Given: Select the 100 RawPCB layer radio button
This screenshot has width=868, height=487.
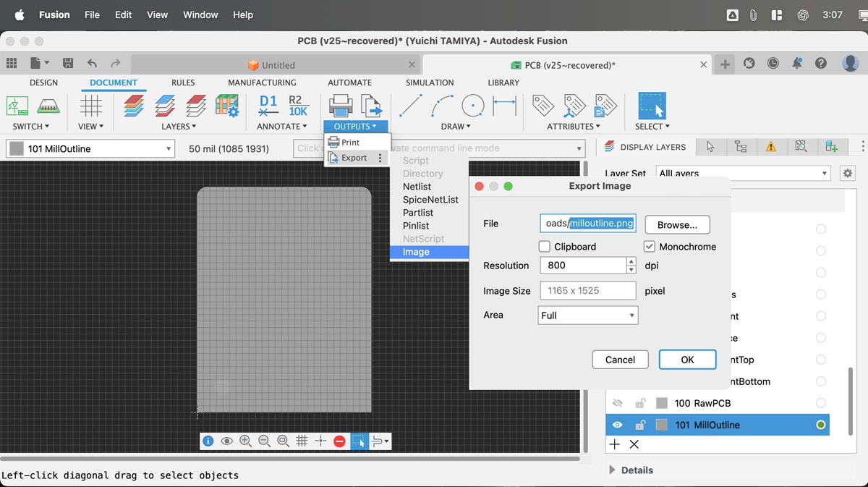Looking at the screenshot, I should [821, 403].
